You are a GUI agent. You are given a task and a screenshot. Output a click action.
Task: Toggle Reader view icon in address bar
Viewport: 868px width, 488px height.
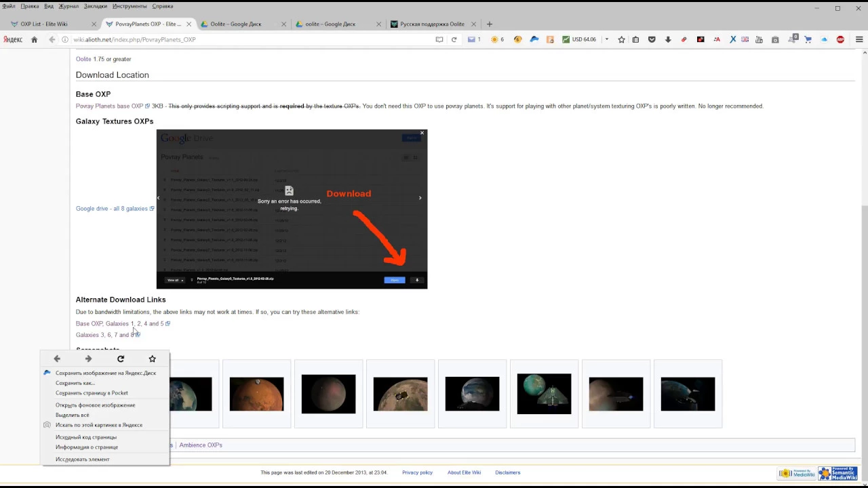pyautogui.click(x=439, y=39)
